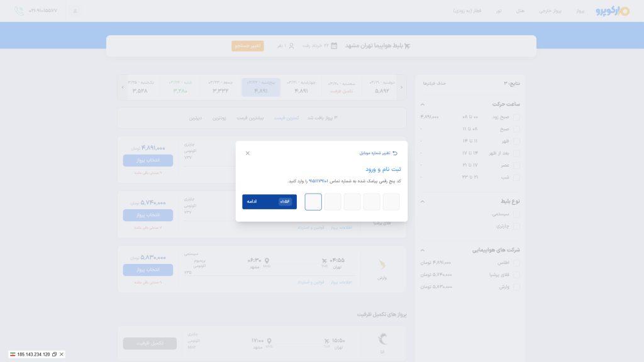Check the شب 21 to 23 night filter
This screenshot has width=644, height=362.
(x=516, y=177)
